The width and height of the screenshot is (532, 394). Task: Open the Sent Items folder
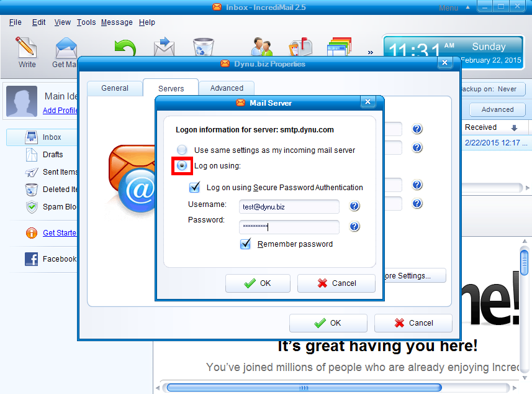51,172
